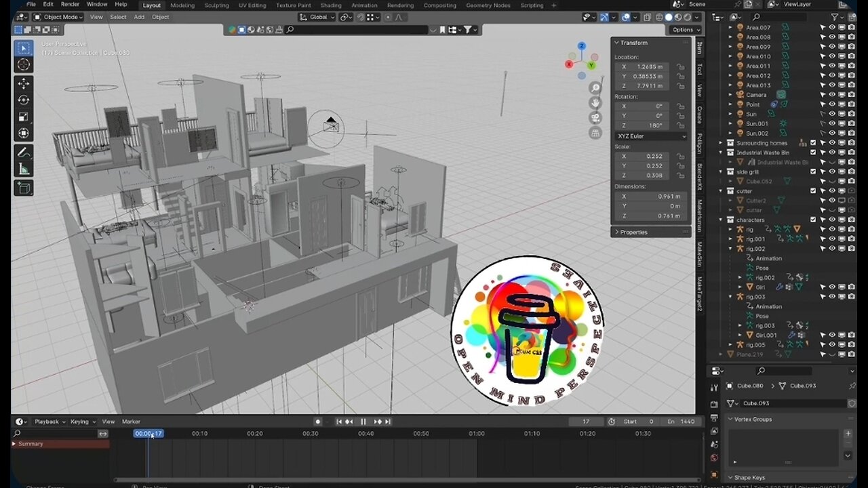Click the playhead marker at 00:00:17
Image resolution: width=868 pixels, height=488 pixels.
coord(148,434)
